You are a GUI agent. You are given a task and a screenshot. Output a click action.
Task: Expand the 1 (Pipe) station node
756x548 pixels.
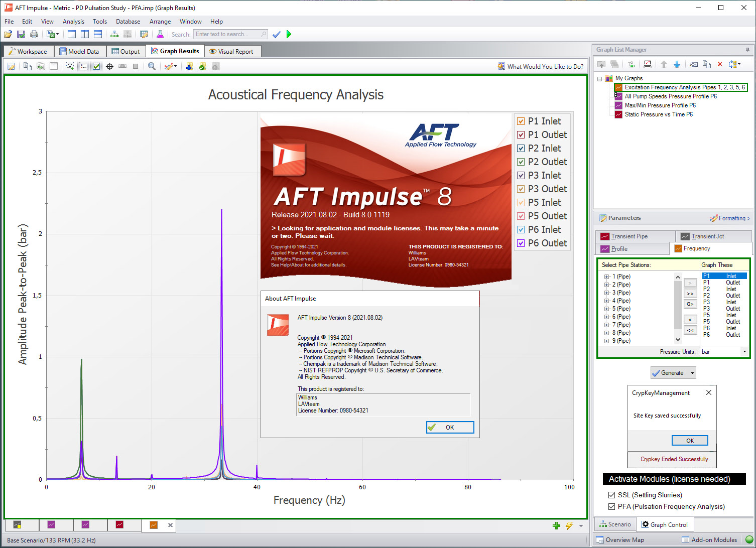(606, 277)
